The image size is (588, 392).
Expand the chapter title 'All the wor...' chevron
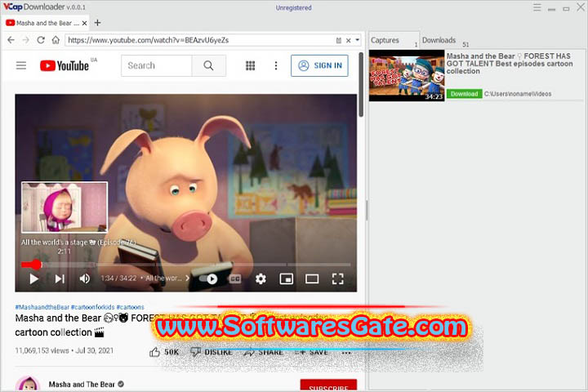[188, 278]
